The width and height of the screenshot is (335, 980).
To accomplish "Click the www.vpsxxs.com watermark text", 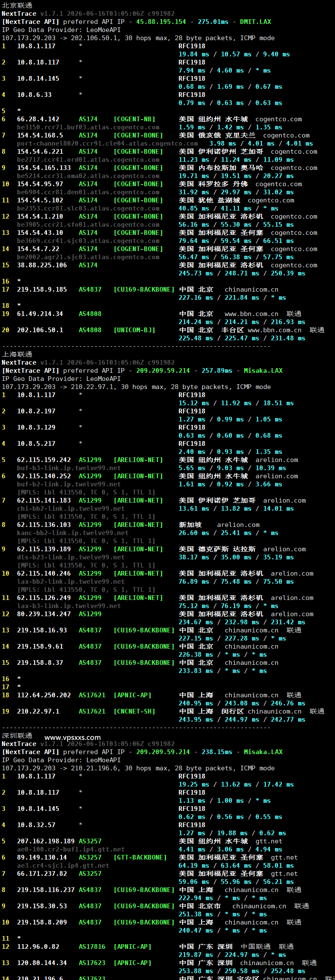I will (73, 737).
